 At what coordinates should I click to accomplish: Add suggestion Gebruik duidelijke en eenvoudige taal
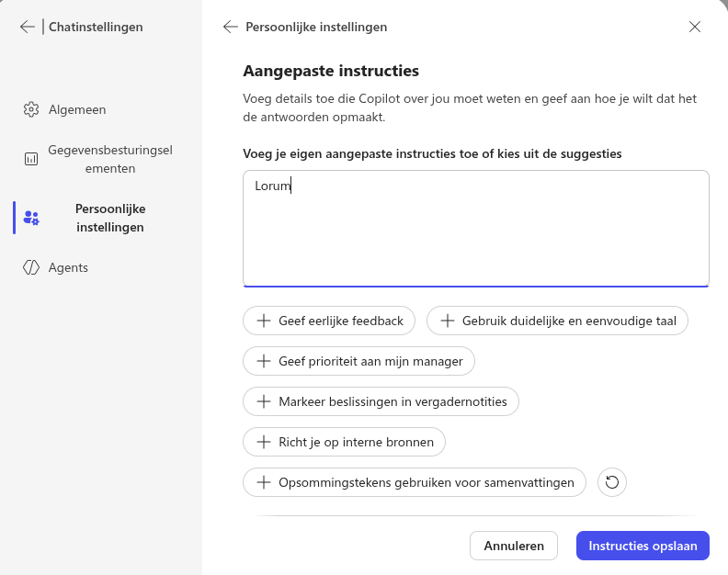point(557,321)
